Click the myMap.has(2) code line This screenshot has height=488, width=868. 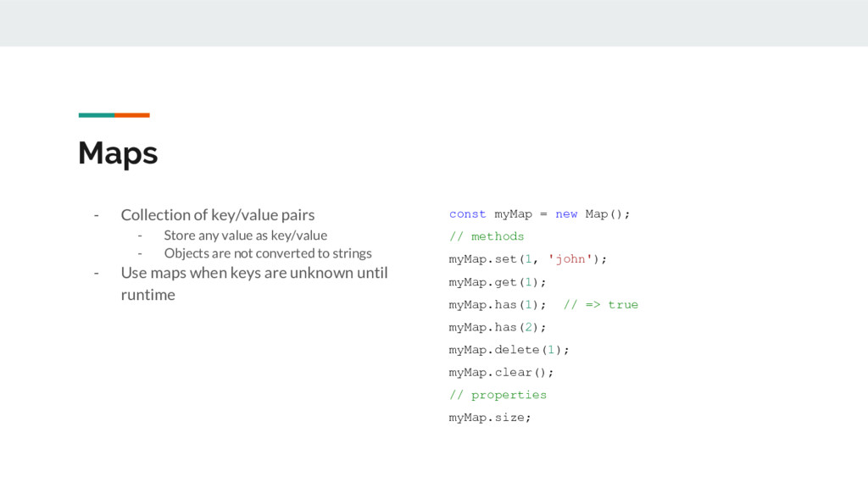pos(497,328)
